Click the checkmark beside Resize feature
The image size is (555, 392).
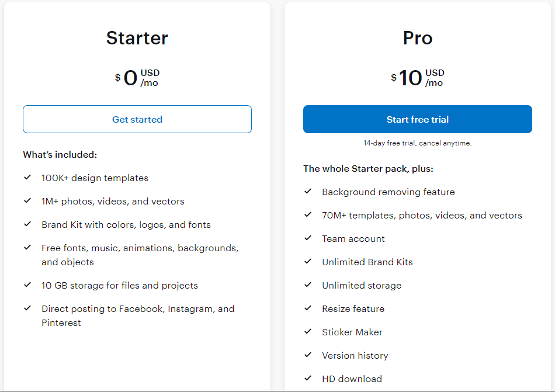click(x=308, y=308)
